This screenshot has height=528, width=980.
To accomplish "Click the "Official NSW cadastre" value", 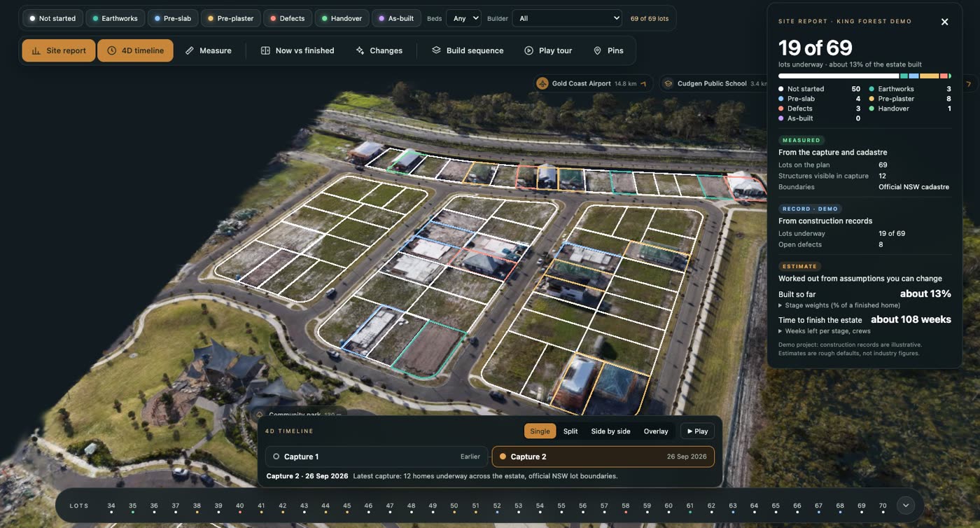I will pos(913,187).
